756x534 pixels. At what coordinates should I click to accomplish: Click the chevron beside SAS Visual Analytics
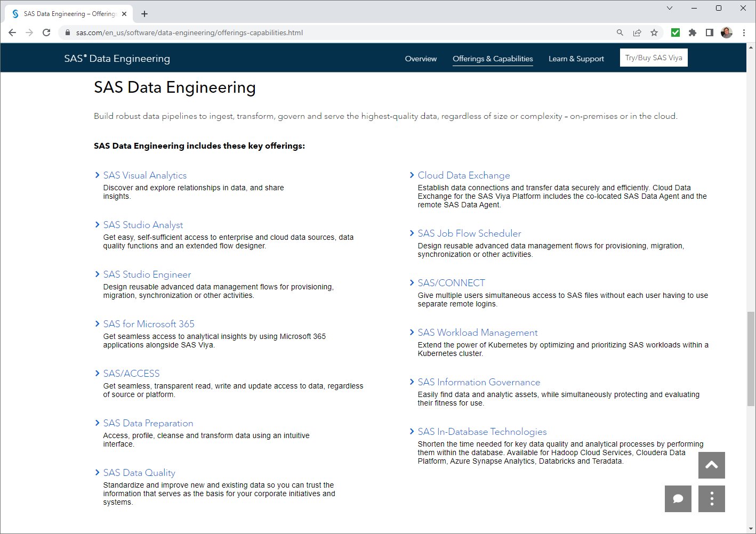[x=97, y=175]
